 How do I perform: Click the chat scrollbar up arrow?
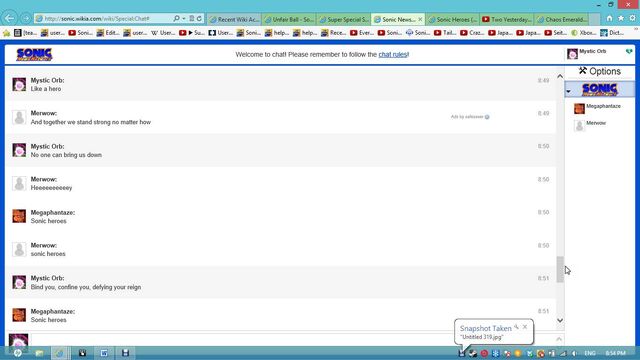click(560, 76)
